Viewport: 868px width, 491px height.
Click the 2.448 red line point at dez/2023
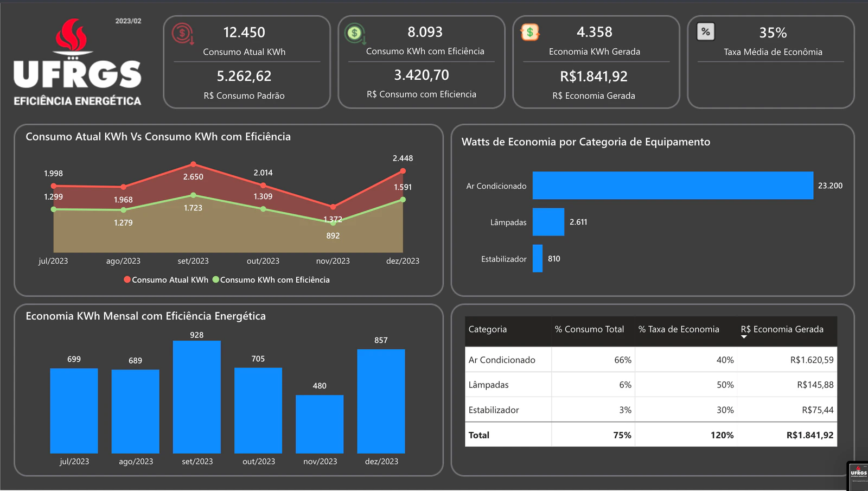(x=403, y=171)
